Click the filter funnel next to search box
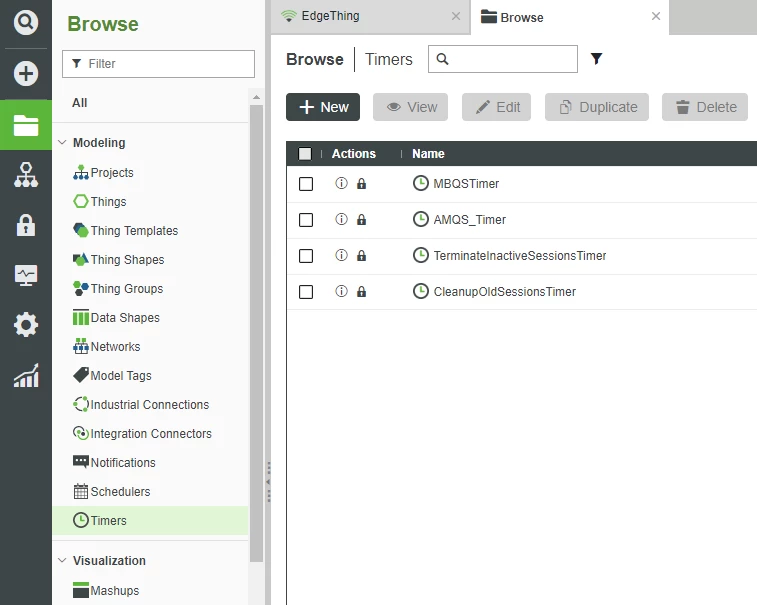The image size is (757, 605). [x=596, y=59]
